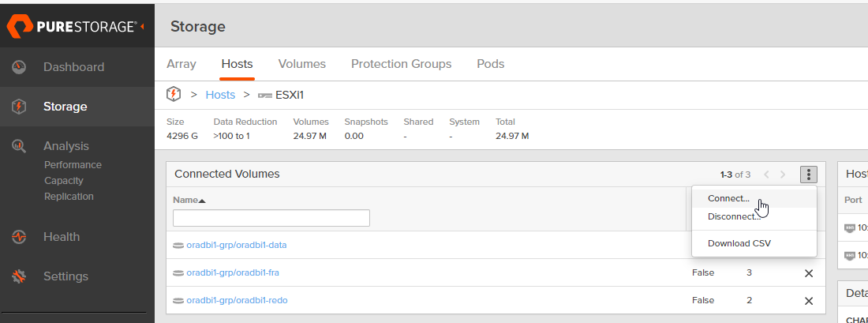Image resolution: width=868 pixels, height=323 pixels.
Task: Open volume oradbi1-grp/oradbi1-redo
Action: pyautogui.click(x=237, y=300)
